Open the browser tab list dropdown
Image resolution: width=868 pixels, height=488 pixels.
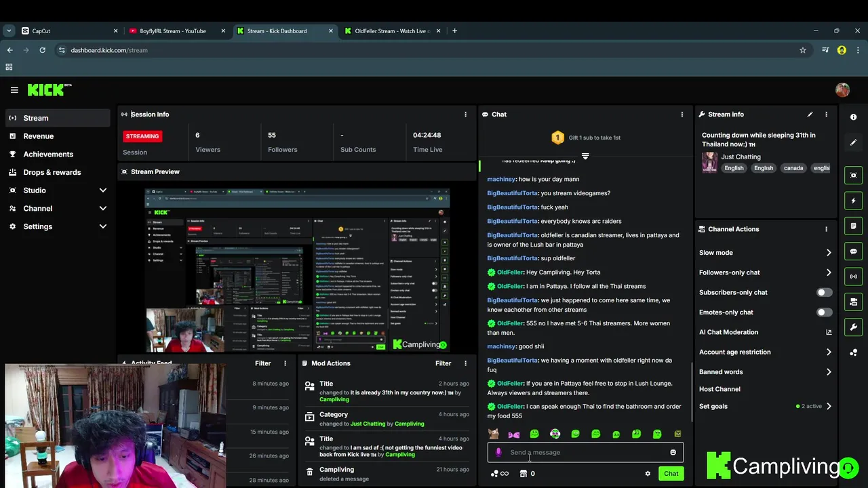9,30
